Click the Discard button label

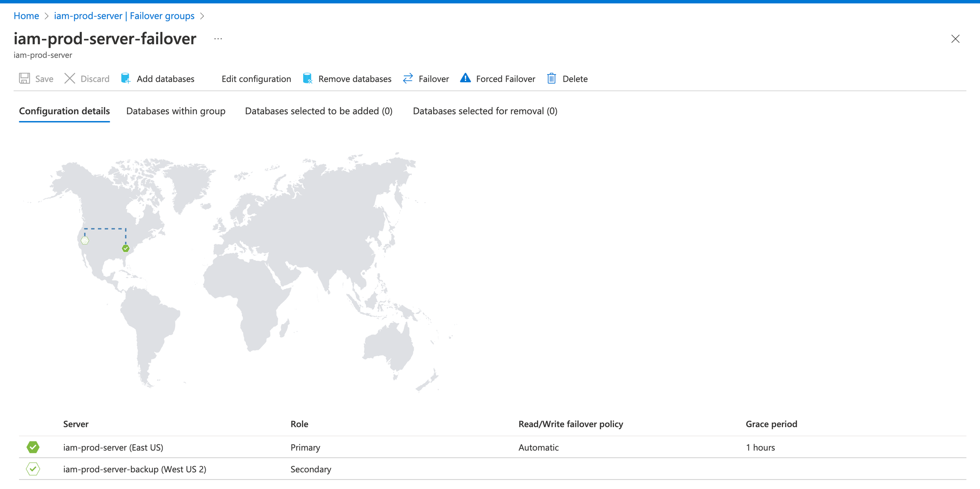[95, 79]
